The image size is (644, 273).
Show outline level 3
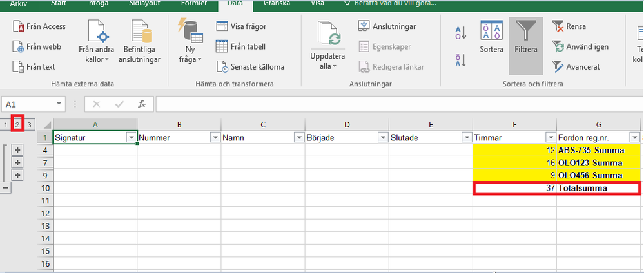coord(29,124)
